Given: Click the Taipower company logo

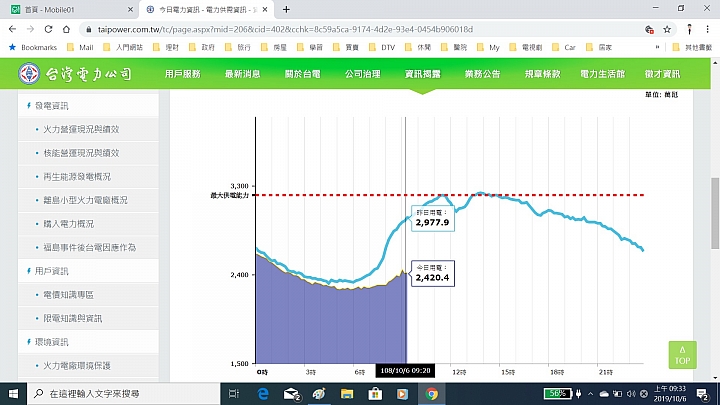Looking at the screenshot, I should coord(75,73).
